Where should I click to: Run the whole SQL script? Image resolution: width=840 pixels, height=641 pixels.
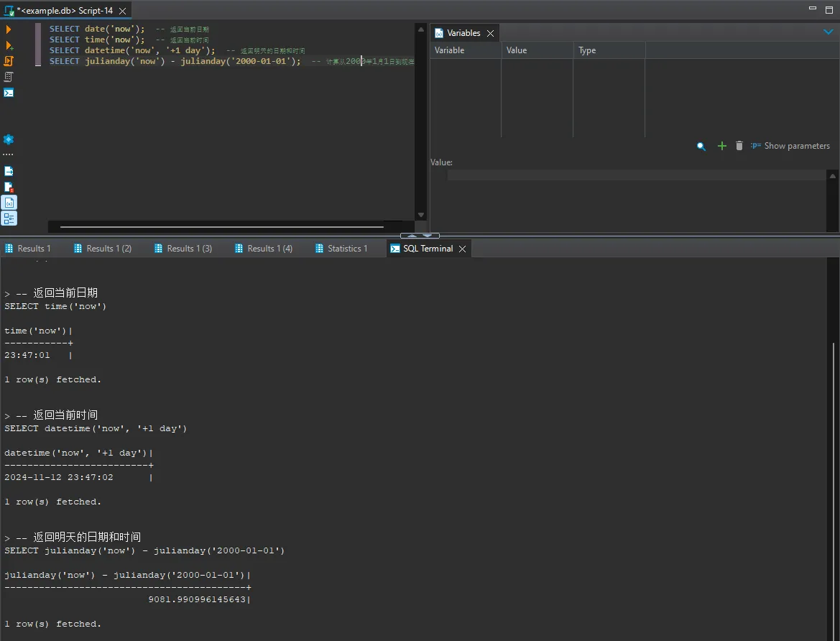tap(9, 61)
